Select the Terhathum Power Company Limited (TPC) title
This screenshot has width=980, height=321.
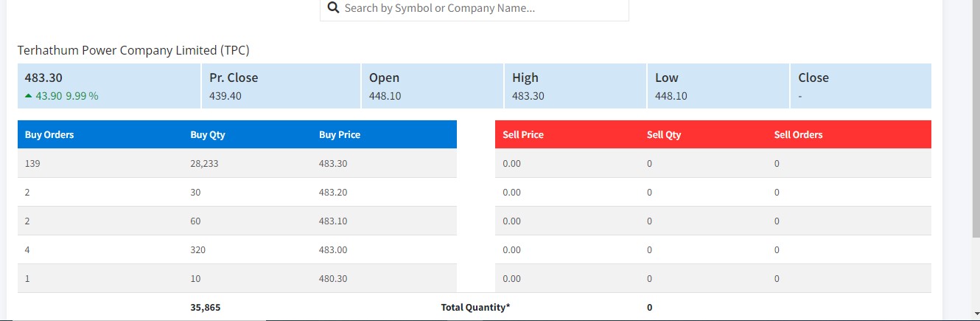click(x=133, y=50)
